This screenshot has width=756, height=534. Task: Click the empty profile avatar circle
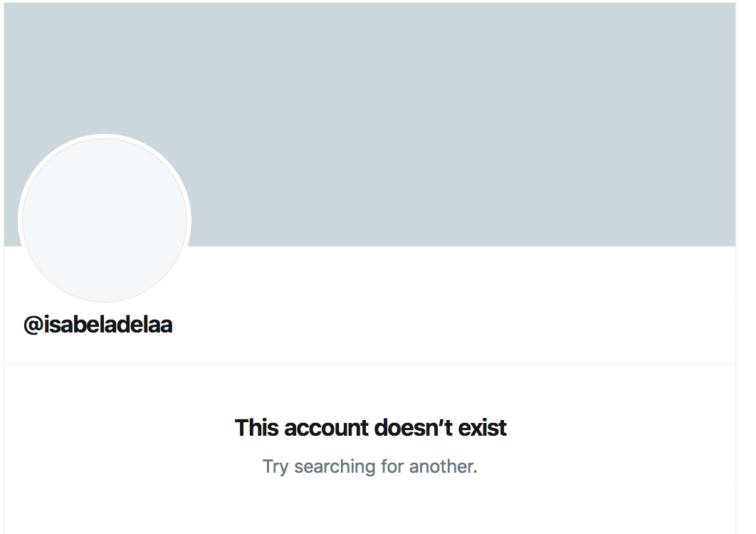point(105,220)
